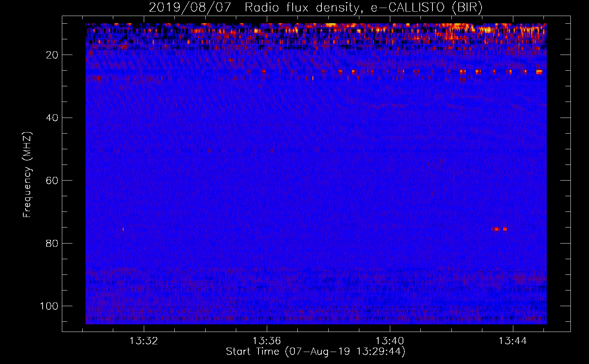Click the "Frequency (MHZ)" axis label
The height and width of the screenshot is (364, 589).
(x=27, y=174)
